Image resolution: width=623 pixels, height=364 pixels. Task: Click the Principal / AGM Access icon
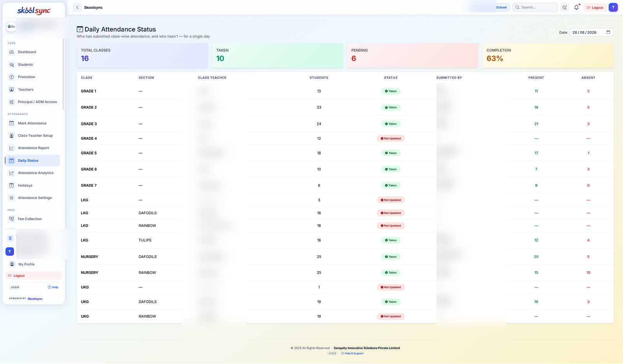tap(12, 102)
